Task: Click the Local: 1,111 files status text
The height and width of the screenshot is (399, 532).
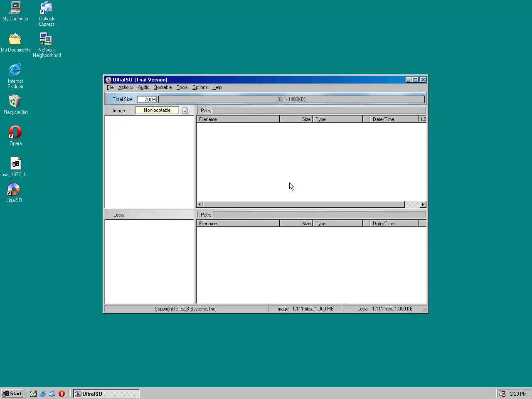Action: 385,309
